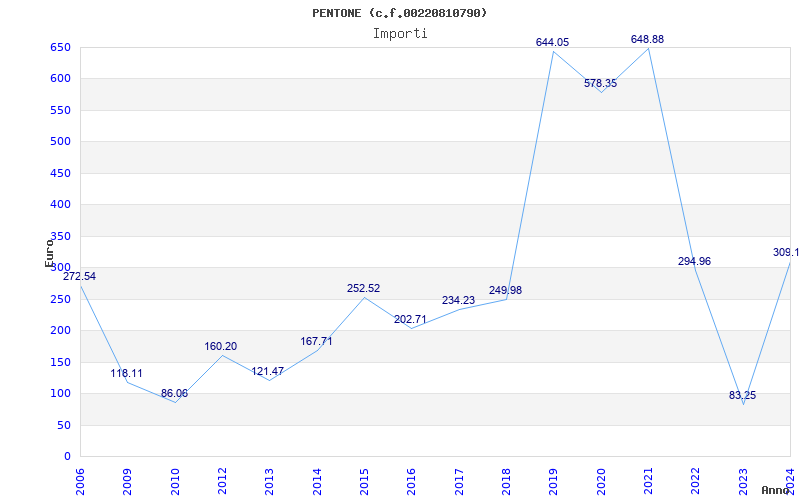Select the 2009 year axis label
This screenshot has height=500, width=800.
(128, 482)
